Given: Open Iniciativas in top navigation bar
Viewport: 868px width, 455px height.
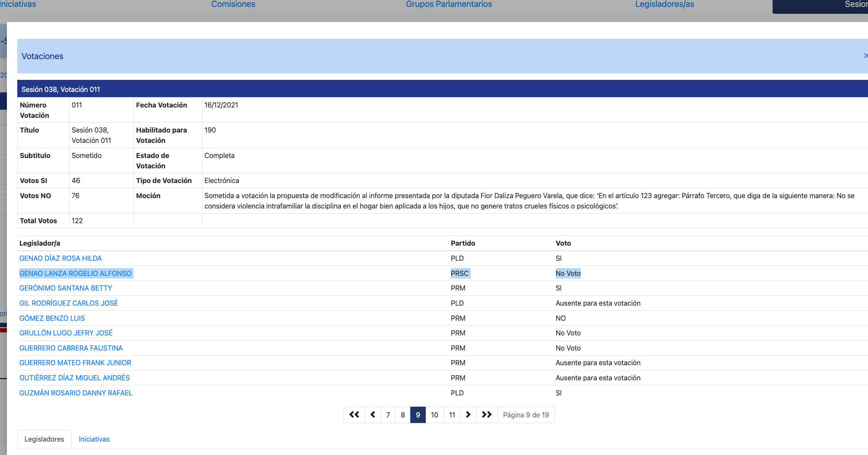Looking at the screenshot, I should click(18, 4).
